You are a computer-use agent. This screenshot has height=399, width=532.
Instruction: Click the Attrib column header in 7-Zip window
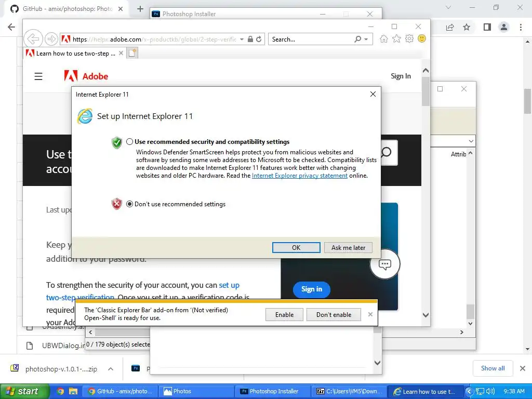(458, 154)
